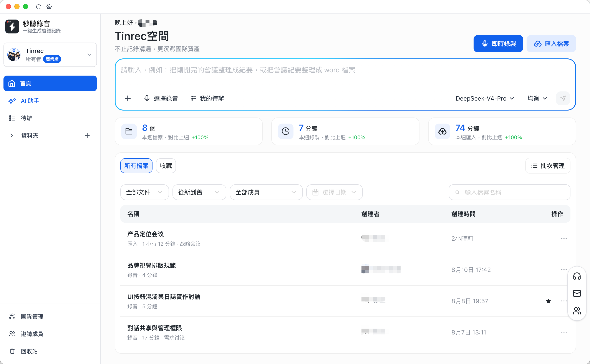Click the headset support icon in floating panel
The image size is (590, 364).
(577, 276)
